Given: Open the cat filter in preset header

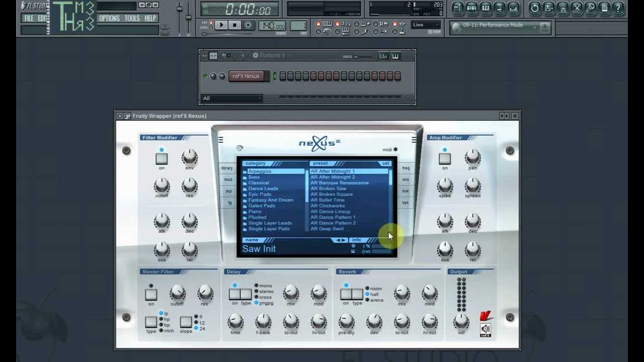Looking at the screenshot, I should click(385, 163).
